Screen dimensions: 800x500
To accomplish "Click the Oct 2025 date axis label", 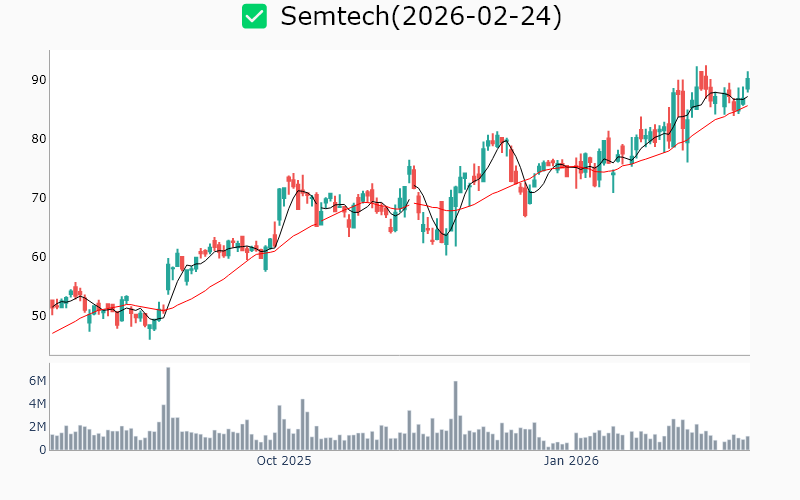I will pyautogui.click(x=284, y=461).
